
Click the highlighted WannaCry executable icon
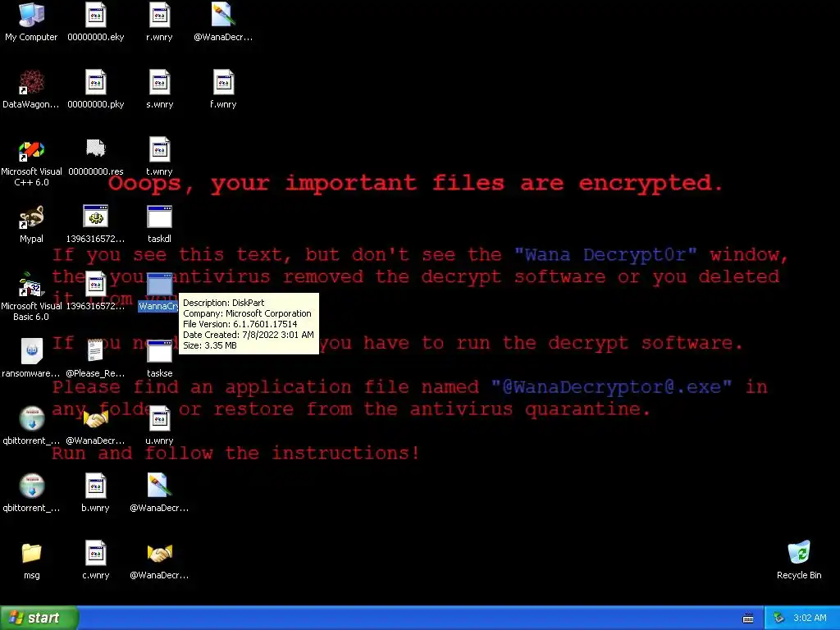[159, 285]
